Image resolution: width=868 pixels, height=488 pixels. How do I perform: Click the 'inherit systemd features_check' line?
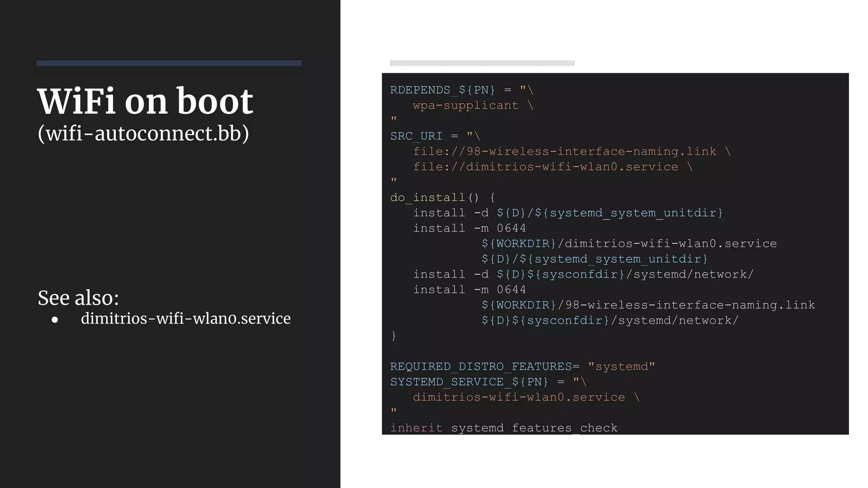point(504,428)
